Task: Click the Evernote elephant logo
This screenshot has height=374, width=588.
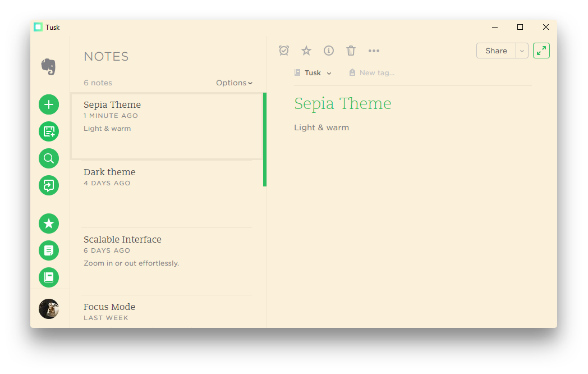Action: 48,67
